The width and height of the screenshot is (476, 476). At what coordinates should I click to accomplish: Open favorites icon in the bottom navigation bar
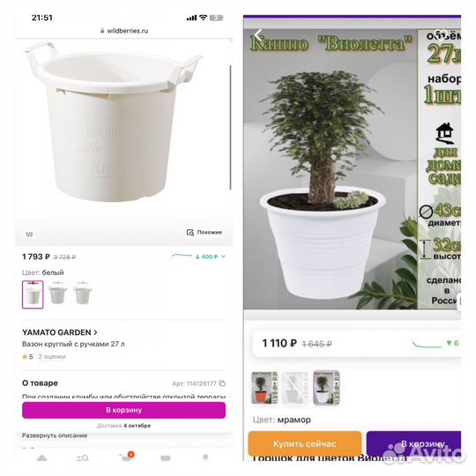coord(166,457)
